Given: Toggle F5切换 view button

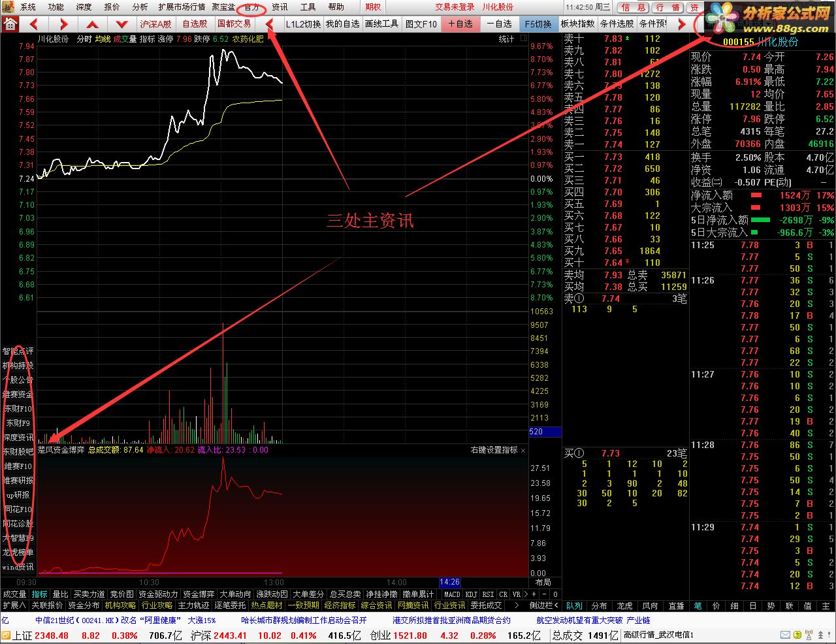Looking at the screenshot, I should [x=539, y=24].
